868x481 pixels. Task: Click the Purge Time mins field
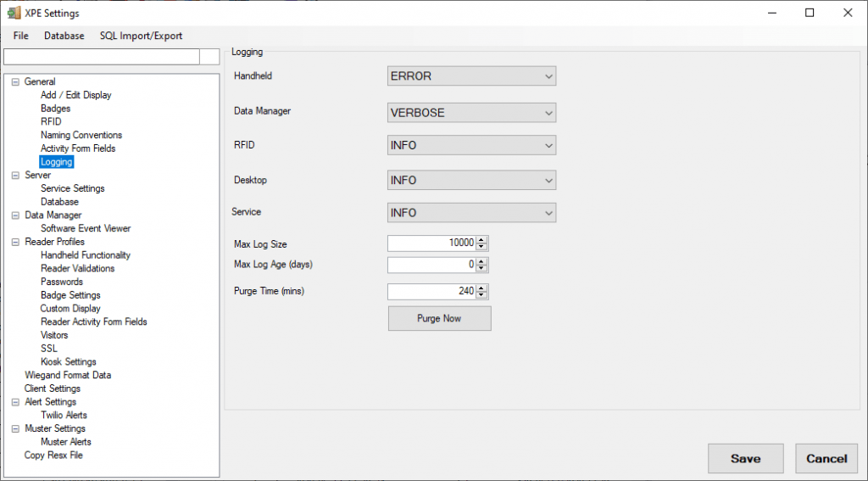(x=431, y=292)
